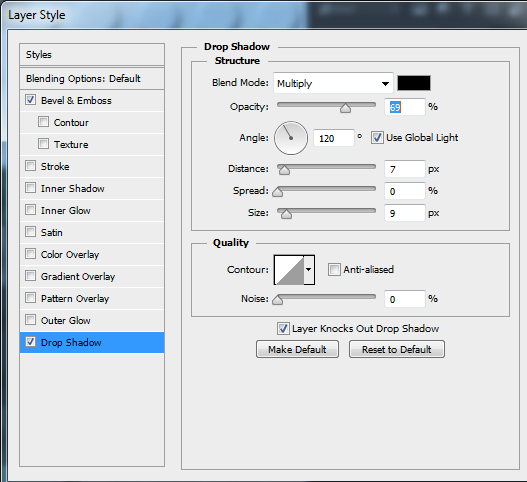Click the Opacity slider handle
Viewport: 527px width, 482px height.
click(x=345, y=108)
